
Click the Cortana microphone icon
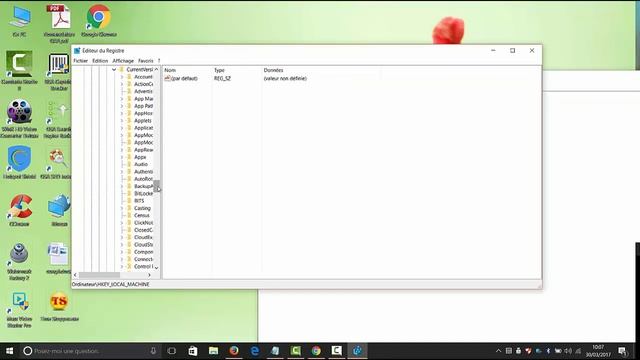tap(153, 351)
